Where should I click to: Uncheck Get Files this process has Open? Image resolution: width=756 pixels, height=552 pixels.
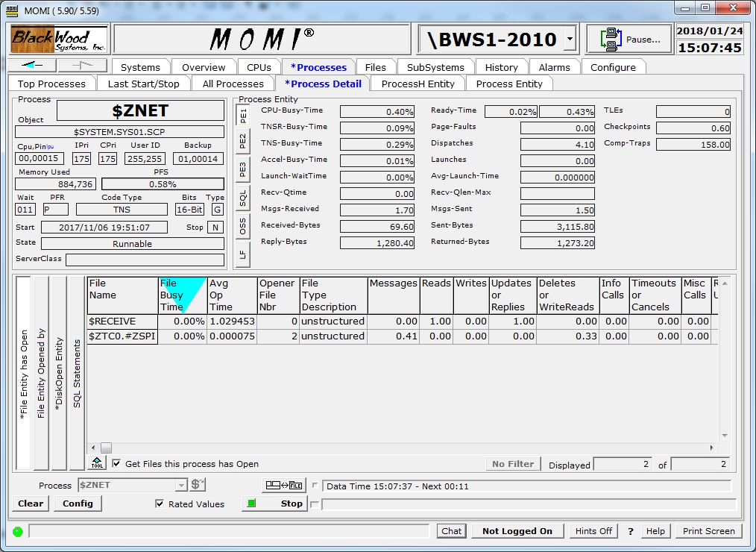(116, 463)
